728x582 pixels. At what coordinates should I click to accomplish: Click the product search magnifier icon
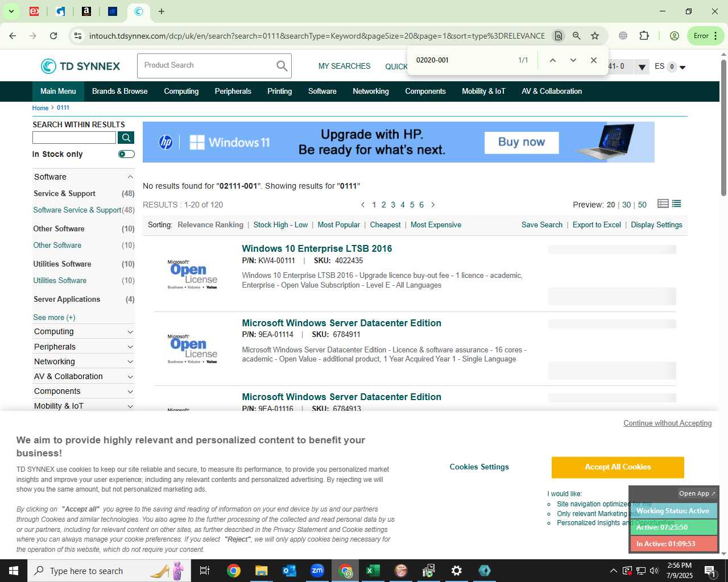(282, 66)
